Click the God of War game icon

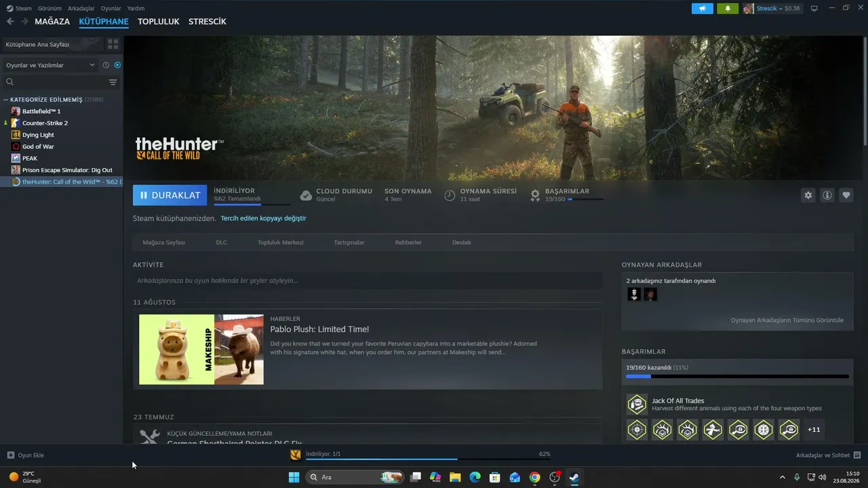click(x=16, y=146)
